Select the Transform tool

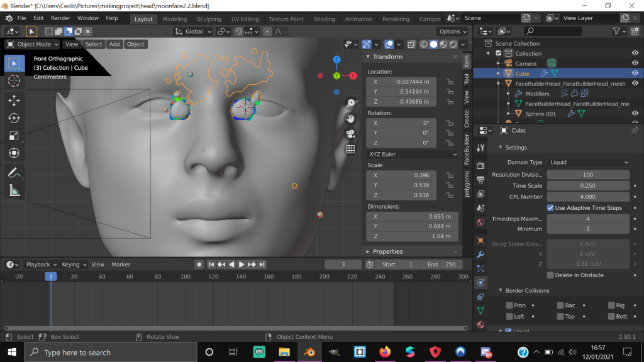pos(14,153)
